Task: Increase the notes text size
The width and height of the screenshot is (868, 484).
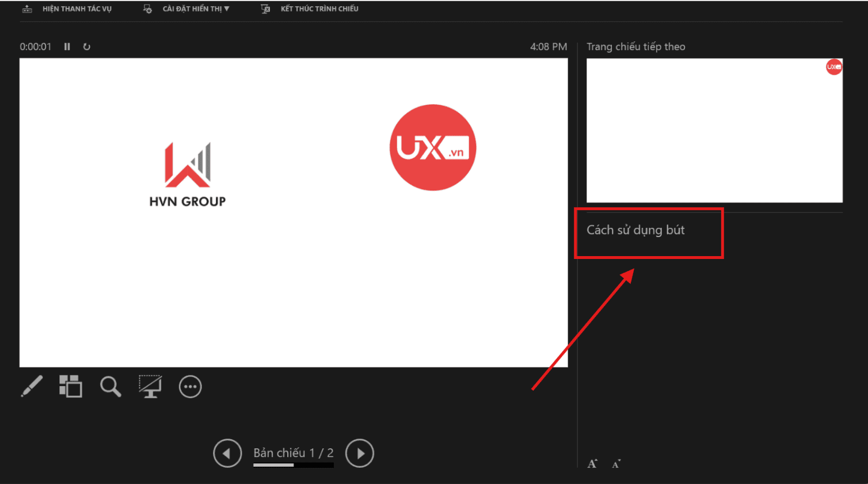Action: point(592,464)
